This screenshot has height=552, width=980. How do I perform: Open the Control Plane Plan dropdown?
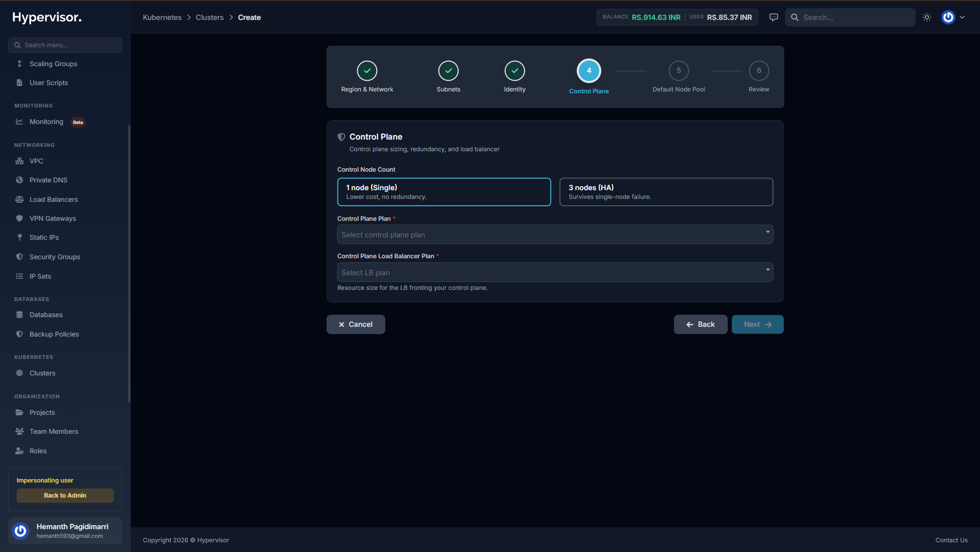pyautogui.click(x=555, y=234)
